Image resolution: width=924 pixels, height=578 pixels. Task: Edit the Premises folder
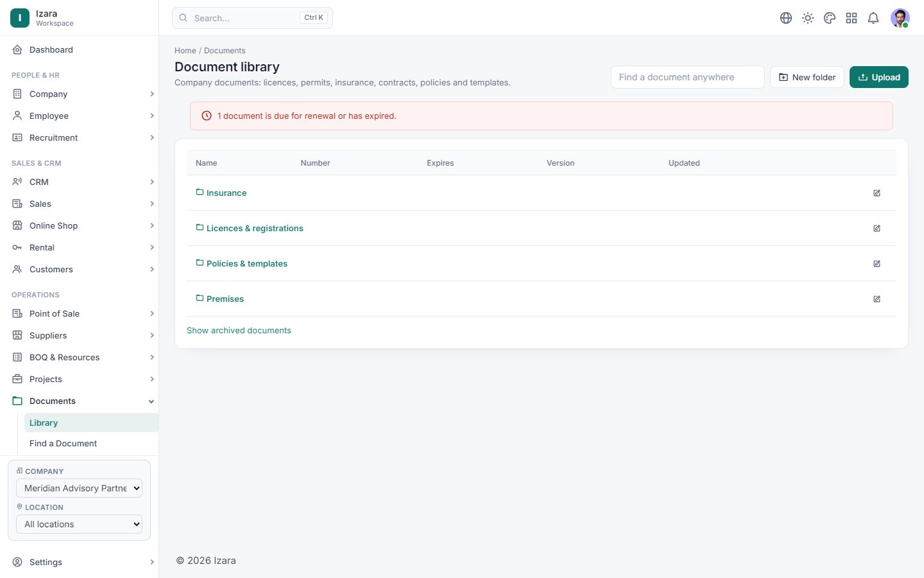tap(877, 299)
